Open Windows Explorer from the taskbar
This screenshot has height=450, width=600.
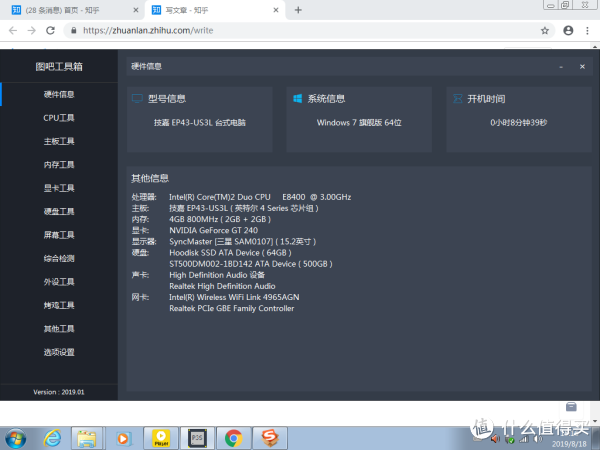coord(87,438)
